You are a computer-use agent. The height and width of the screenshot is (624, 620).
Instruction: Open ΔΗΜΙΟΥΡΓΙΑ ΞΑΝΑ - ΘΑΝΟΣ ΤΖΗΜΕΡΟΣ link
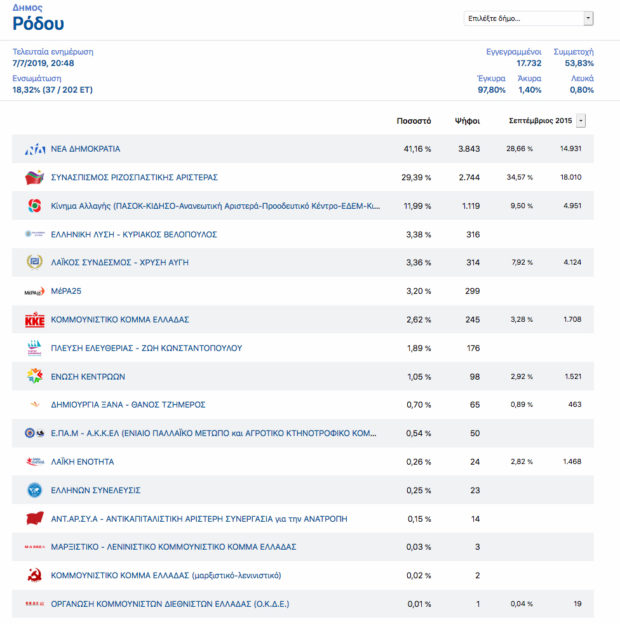click(128, 405)
